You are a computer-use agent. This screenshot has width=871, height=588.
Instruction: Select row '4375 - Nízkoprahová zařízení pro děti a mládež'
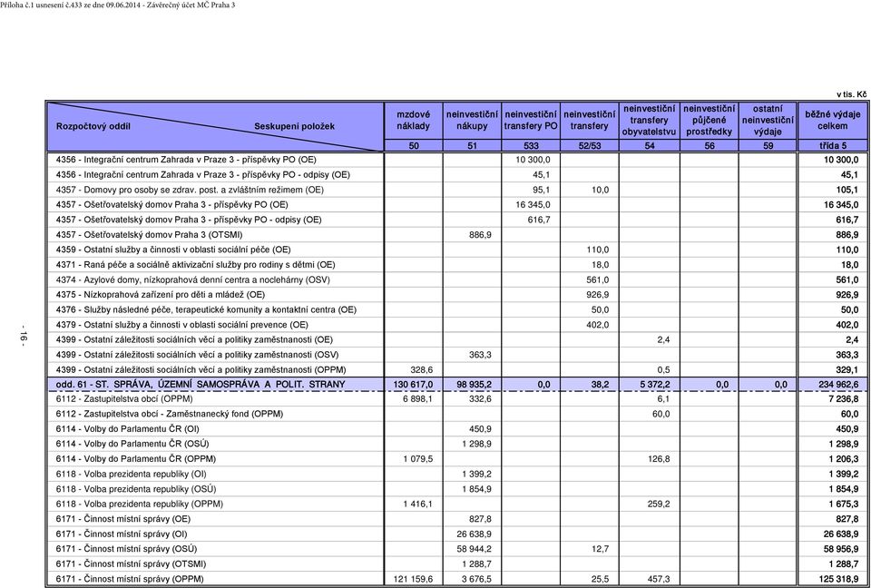456,295
